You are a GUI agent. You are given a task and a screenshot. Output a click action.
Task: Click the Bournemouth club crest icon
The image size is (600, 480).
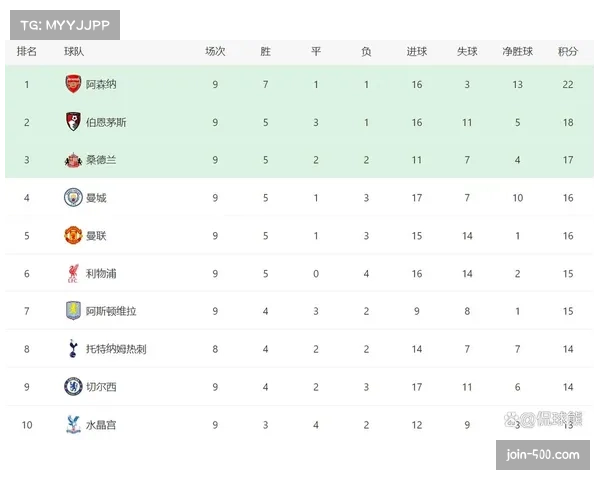(x=73, y=122)
